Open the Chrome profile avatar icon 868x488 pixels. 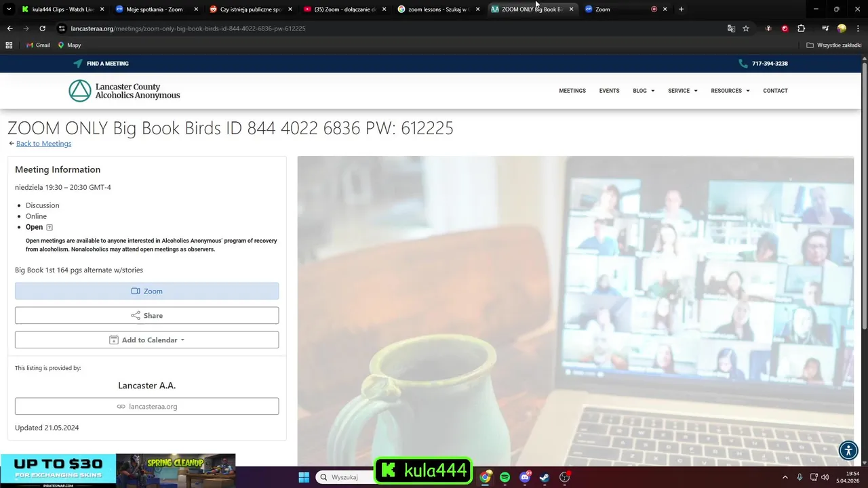tap(842, 28)
